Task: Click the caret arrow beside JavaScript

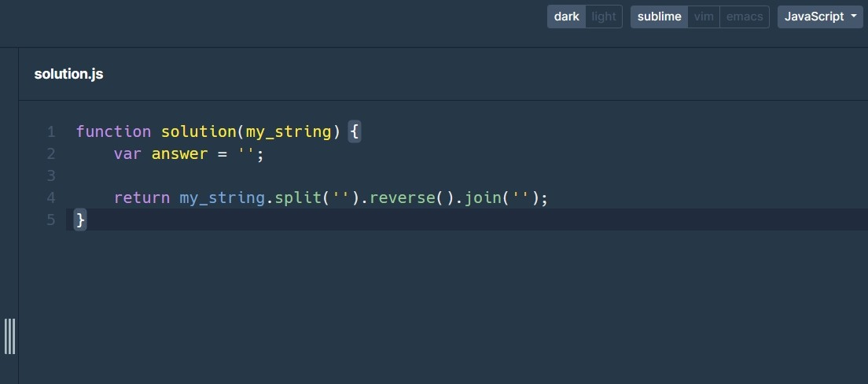Action: coord(853,16)
